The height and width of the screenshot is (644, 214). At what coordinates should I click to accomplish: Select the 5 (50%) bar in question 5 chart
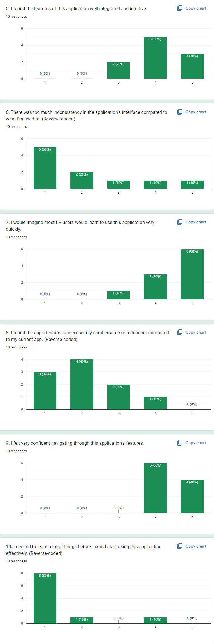tap(155, 58)
